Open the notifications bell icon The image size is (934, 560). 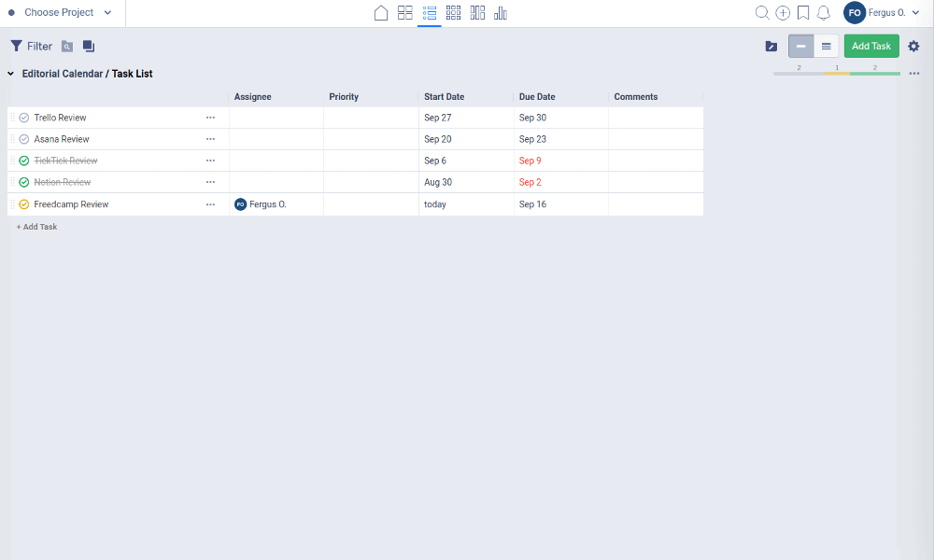click(824, 13)
